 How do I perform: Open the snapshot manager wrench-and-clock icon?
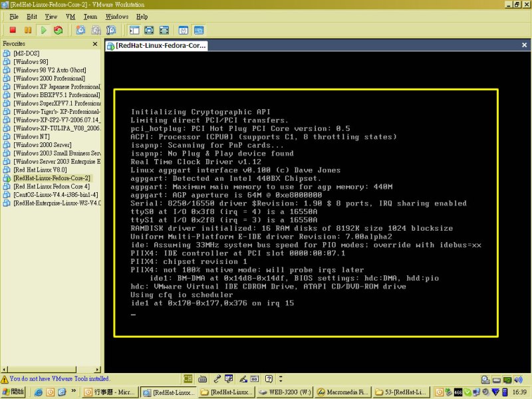tap(111, 30)
